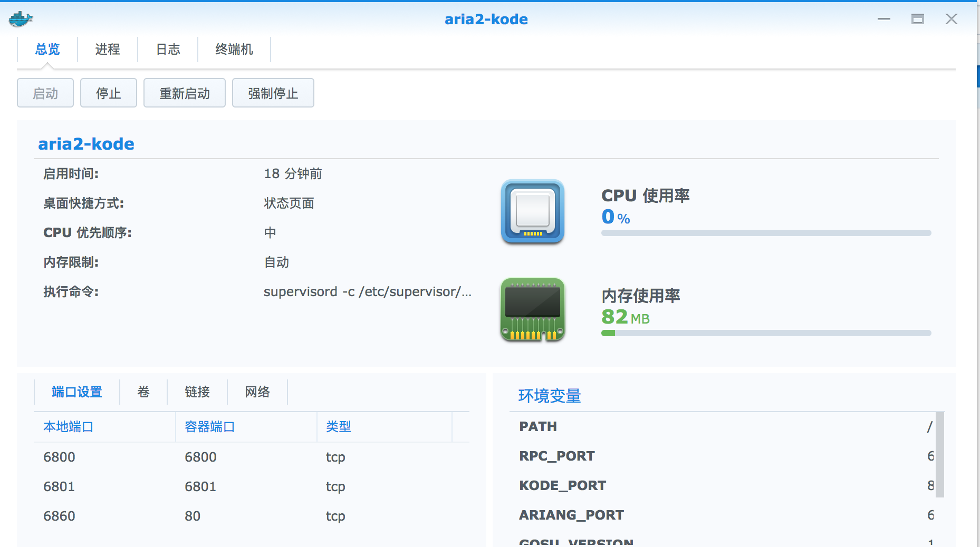980x547 pixels.
Task: Click the 内存限制 value 自动
Action: 276,262
